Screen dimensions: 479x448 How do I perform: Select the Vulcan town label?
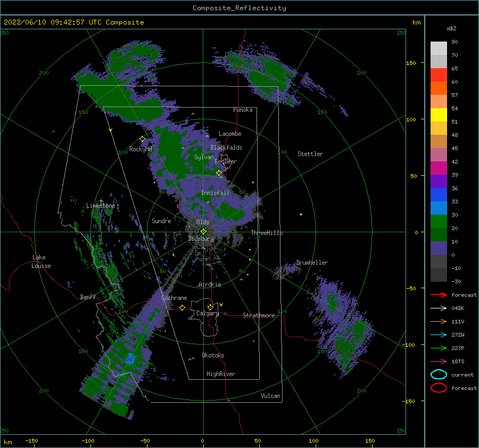point(270,396)
